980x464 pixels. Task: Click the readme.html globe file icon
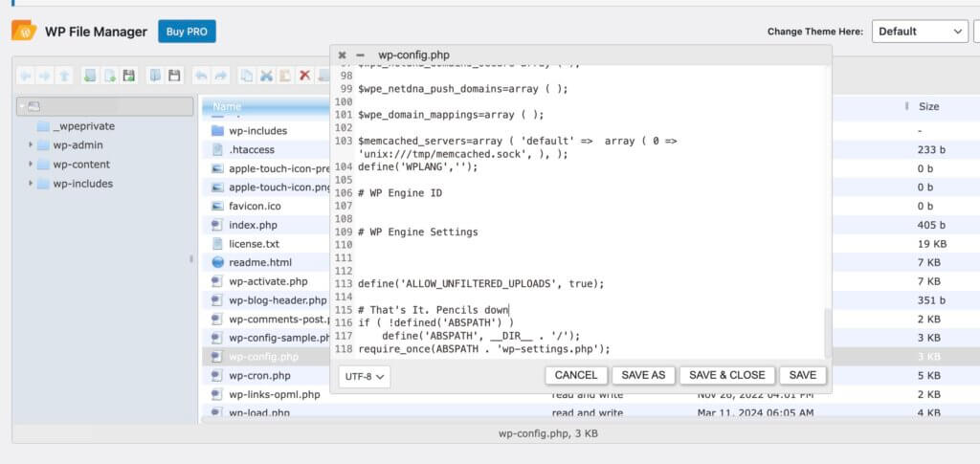pyautogui.click(x=217, y=262)
